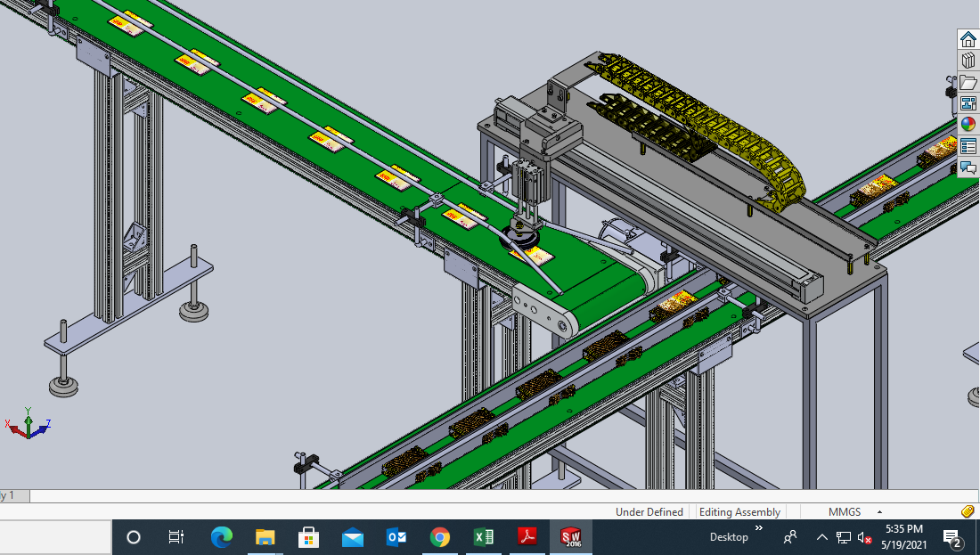Open the View Palette task pane
This screenshot has height=555, width=980.
click(968, 103)
